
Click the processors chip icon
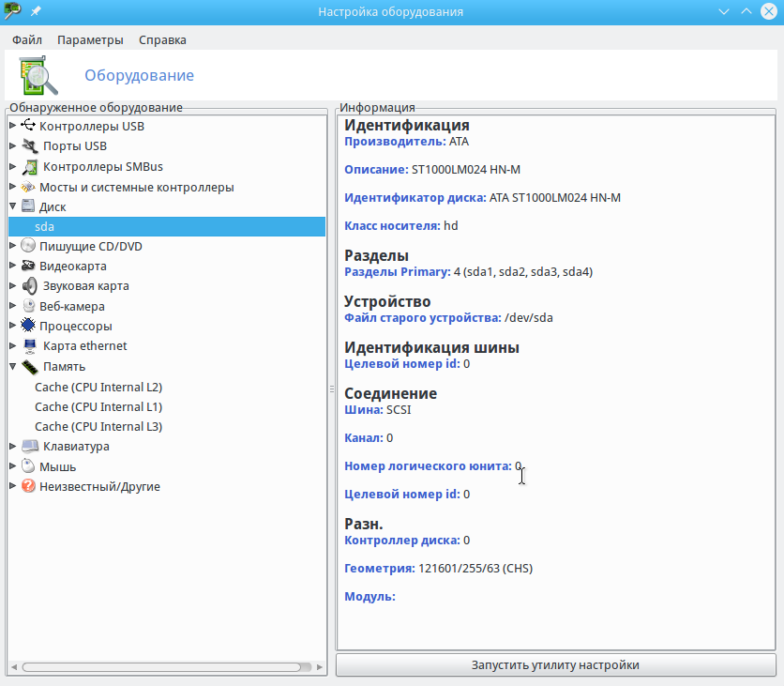click(x=28, y=326)
